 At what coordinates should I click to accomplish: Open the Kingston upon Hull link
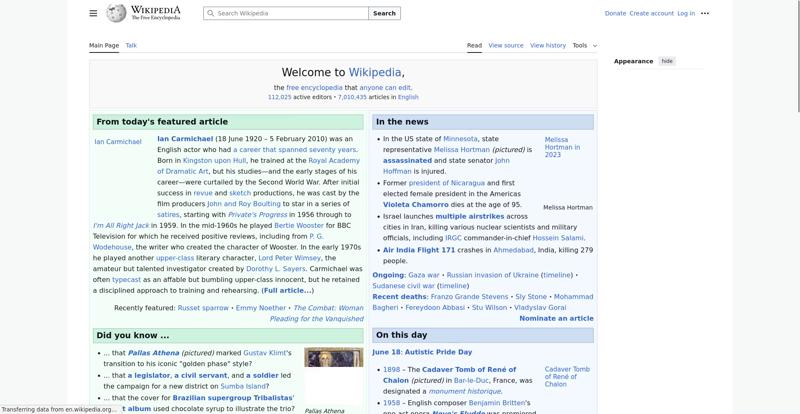coord(214,160)
